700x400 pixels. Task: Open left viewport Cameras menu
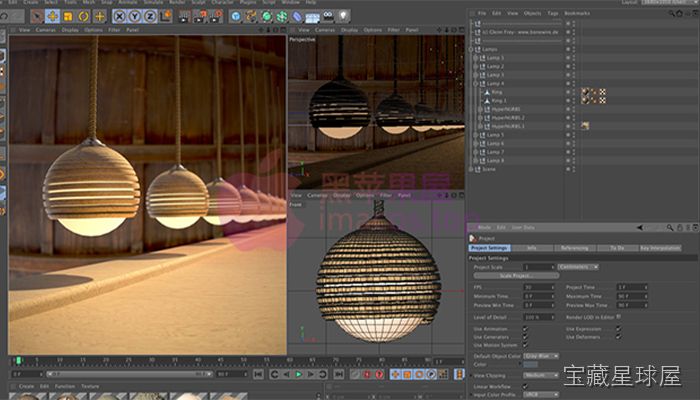pos(46,30)
